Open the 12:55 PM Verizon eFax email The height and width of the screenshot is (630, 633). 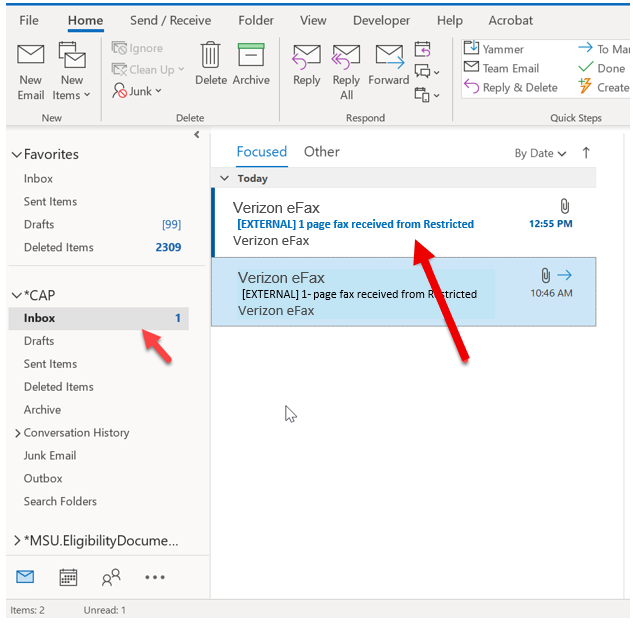[x=404, y=223]
